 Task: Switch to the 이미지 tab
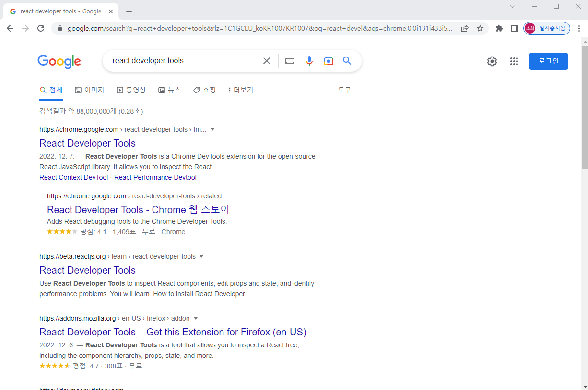[90, 90]
